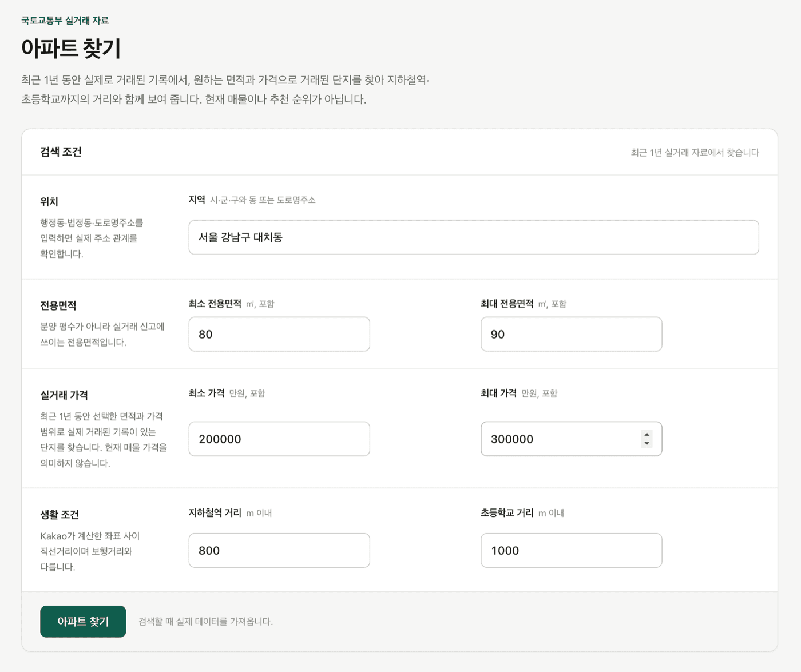Image resolution: width=801 pixels, height=672 pixels.
Task: Increase 최대 가격 with the up arrow
Action: tap(647, 435)
